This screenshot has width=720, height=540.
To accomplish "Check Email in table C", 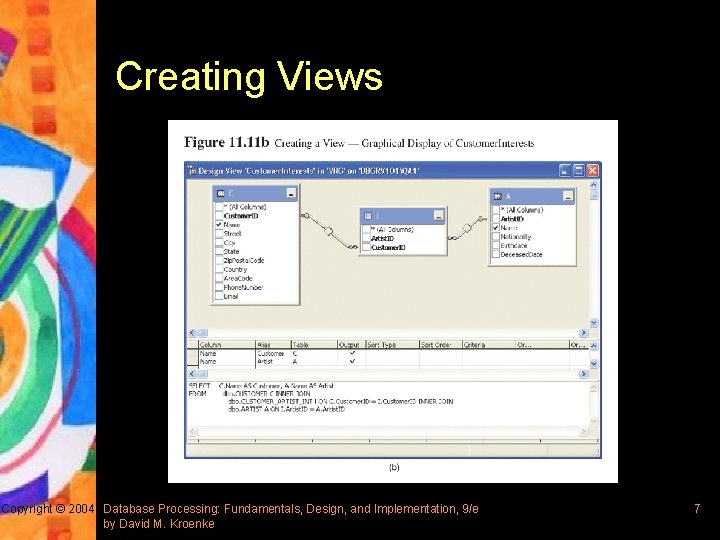I will coord(219,296).
